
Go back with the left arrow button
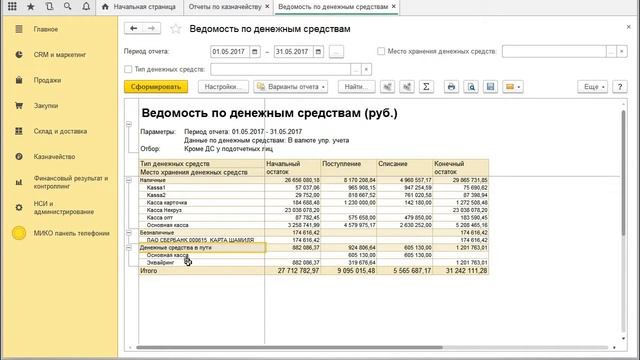pos(133,28)
